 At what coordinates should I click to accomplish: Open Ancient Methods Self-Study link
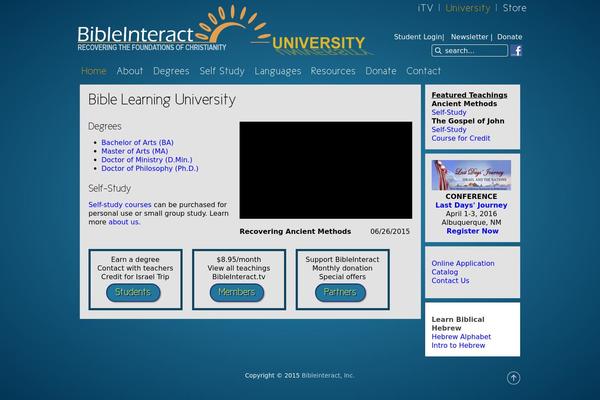(449, 113)
